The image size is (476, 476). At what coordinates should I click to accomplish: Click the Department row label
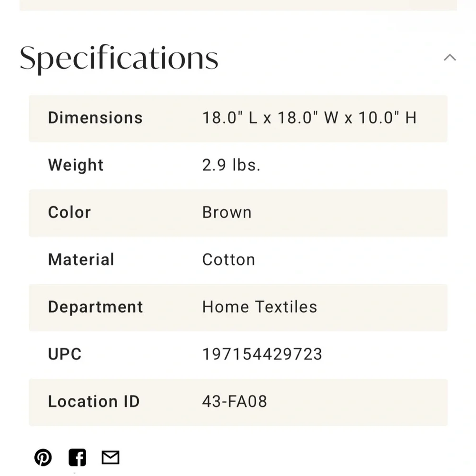point(95,307)
